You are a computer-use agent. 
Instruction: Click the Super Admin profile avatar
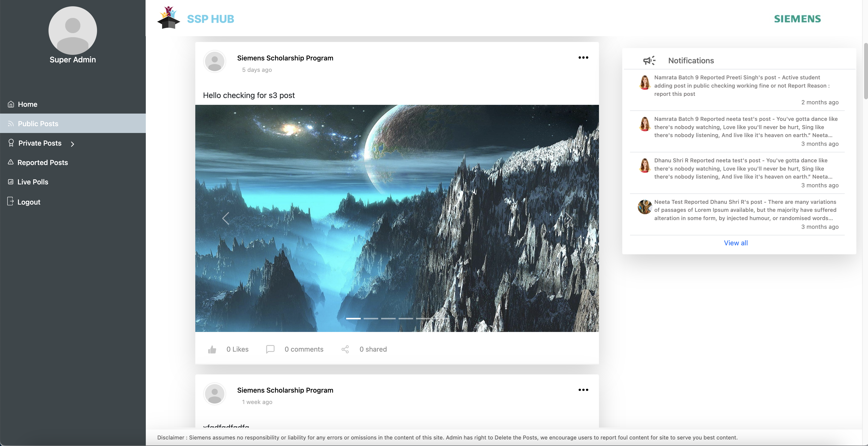click(x=73, y=31)
